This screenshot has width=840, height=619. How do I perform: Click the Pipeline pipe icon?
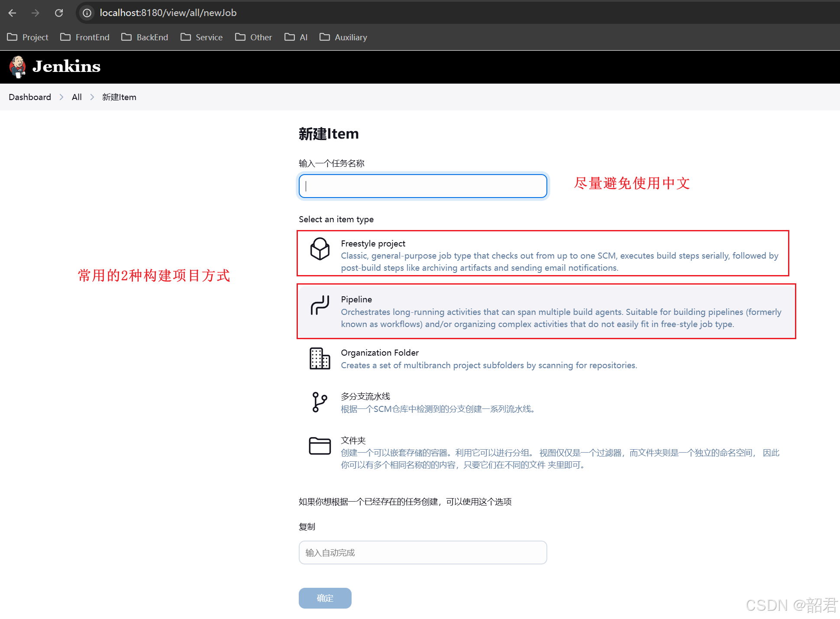tap(320, 305)
